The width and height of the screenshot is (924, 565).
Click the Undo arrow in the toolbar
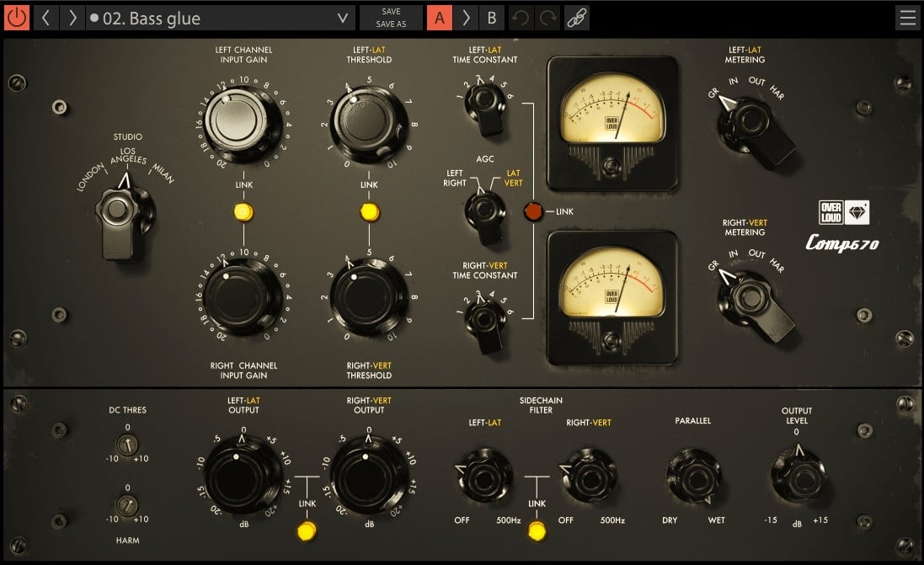[523, 17]
